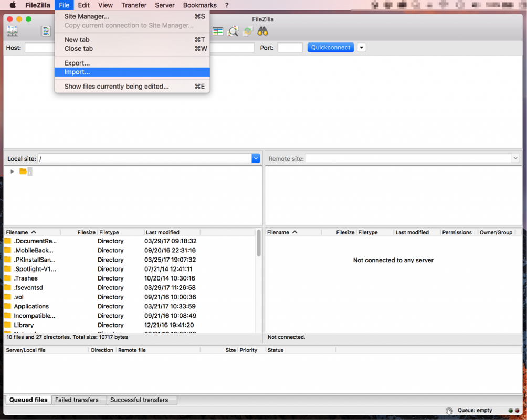Click 'Queue: empty' status text

pyautogui.click(x=475, y=410)
